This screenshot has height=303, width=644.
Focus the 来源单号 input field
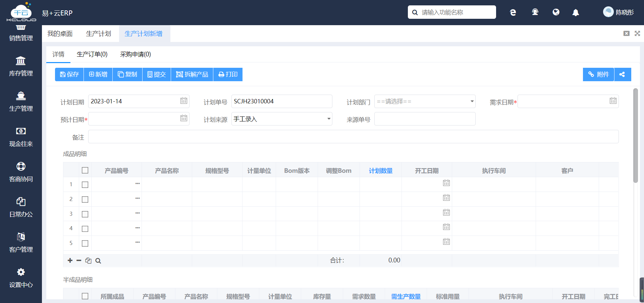425,119
